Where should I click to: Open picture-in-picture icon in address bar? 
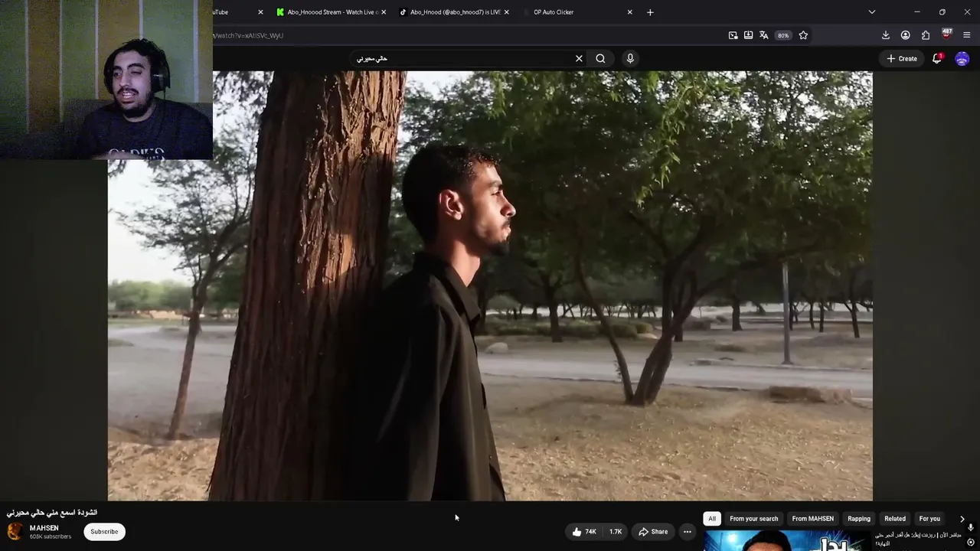coord(733,35)
